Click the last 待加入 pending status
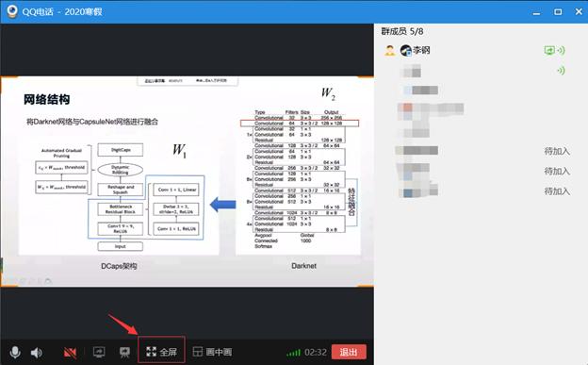588x365 pixels. pyautogui.click(x=557, y=191)
